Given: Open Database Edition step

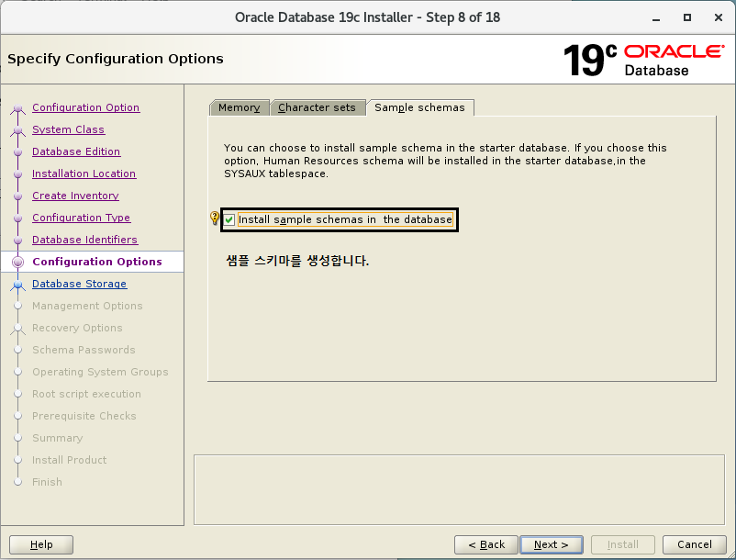Looking at the screenshot, I should click(x=76, y=151).
